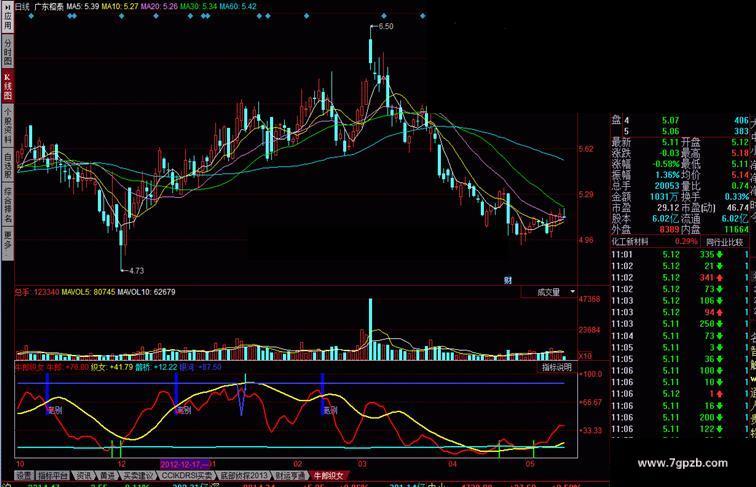This screenshot has width=756, height=487.
Task: Click the green down arrow beside 335
Action: (720, 254)
